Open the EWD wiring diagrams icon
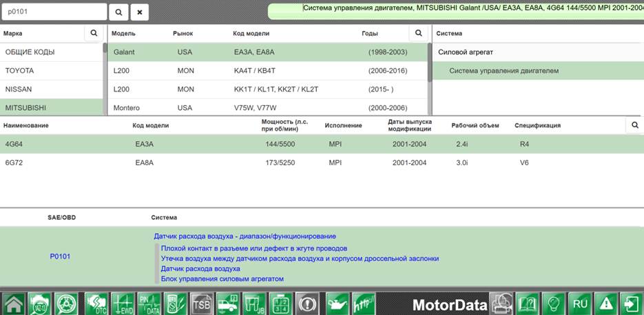644x315 pixels. point(123,304)
